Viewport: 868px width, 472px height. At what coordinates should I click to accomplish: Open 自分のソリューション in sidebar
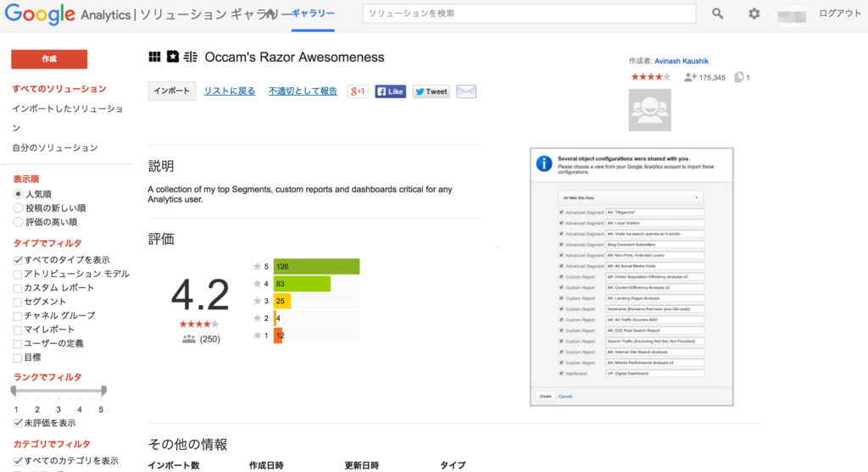[x=55, y=147]
